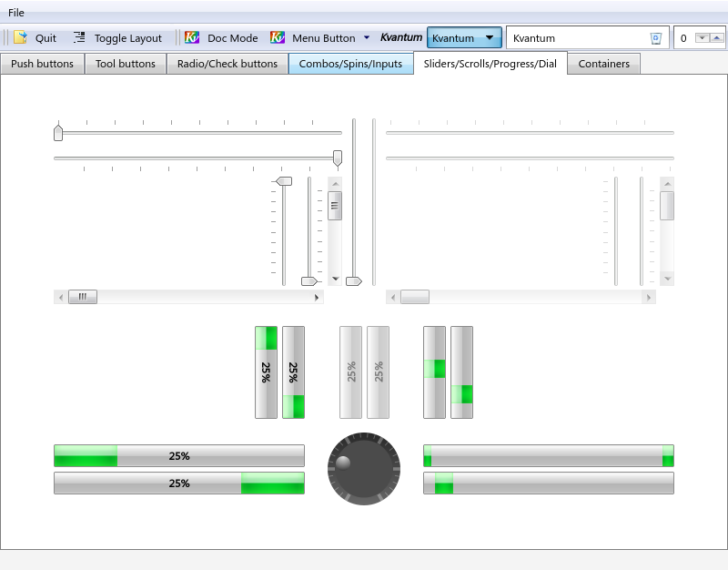Click the second horizontal slider handle at right end
The image size is (728, 570).
point(338,158)
